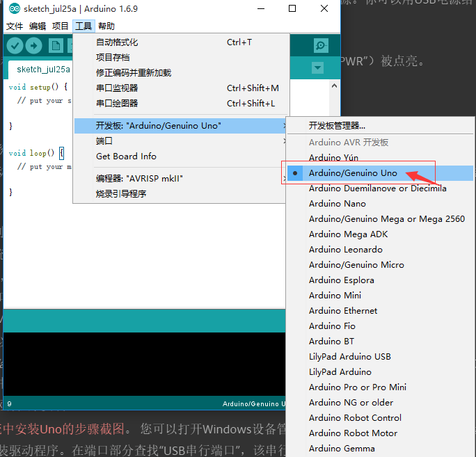Viewport: 476px width, 457px height.
Task: Click the void loop() code line
Action: point(36,153)
